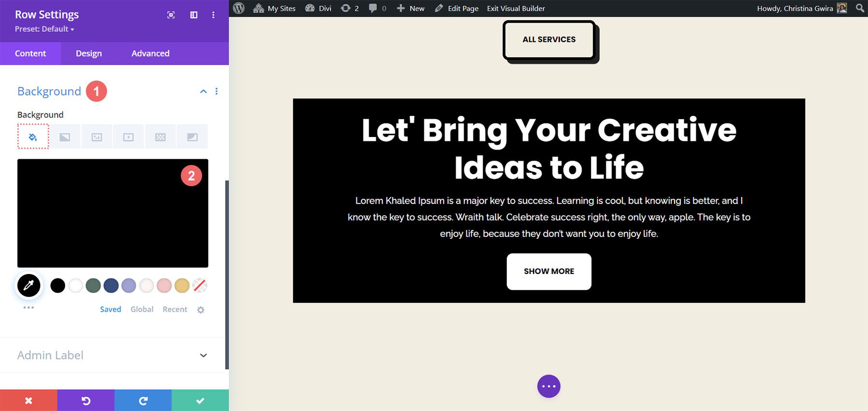The height and width of the screenshot is (411, 868).
Task: Pick the dark green color swatch
Action: 93,286
